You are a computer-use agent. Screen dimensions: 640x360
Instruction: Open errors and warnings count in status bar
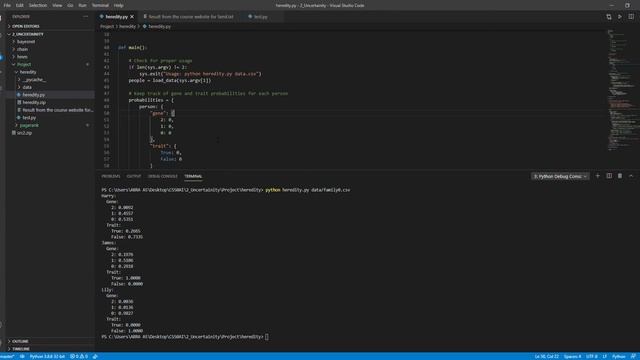coord(79,356)
